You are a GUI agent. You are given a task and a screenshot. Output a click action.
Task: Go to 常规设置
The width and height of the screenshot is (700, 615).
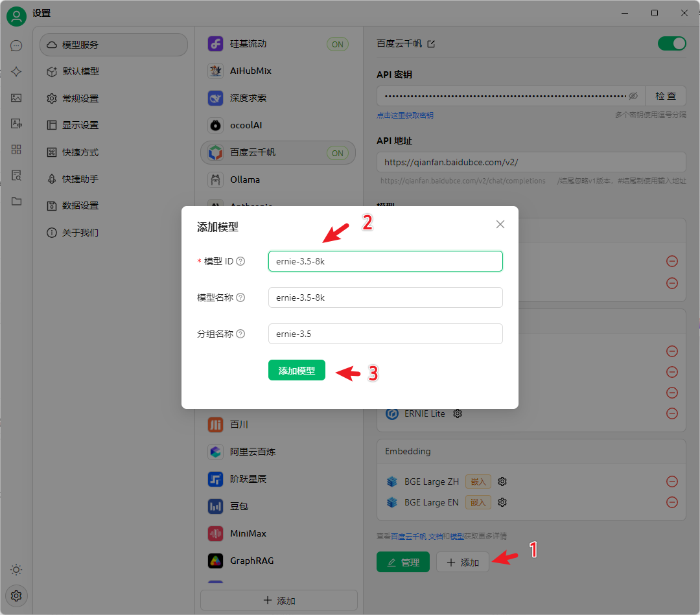(114, 99)
